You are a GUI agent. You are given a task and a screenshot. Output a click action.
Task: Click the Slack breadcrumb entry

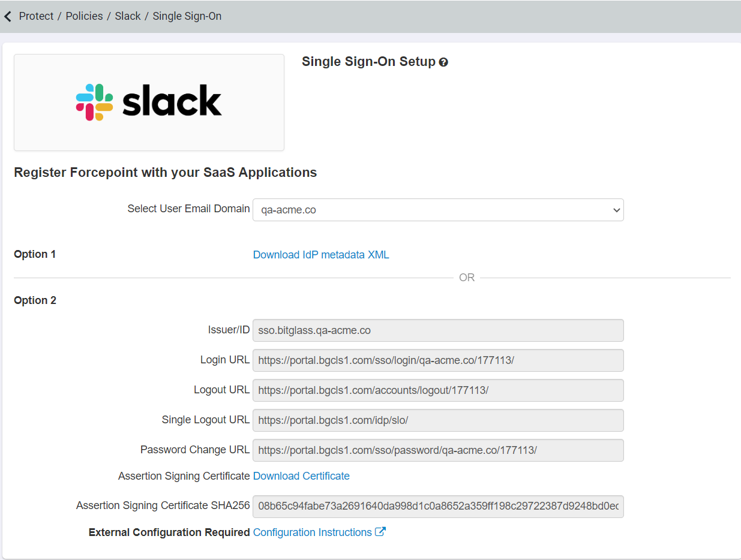(128, 16)
